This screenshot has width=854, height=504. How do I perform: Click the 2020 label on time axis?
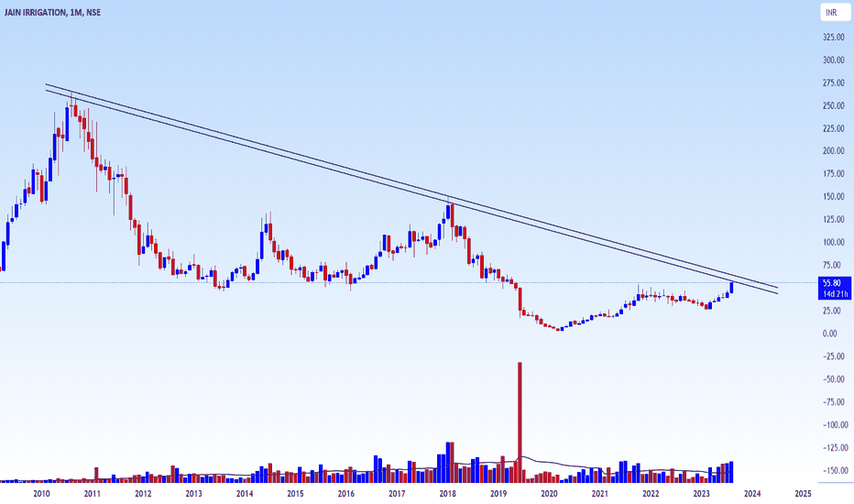tap(549, 494)
